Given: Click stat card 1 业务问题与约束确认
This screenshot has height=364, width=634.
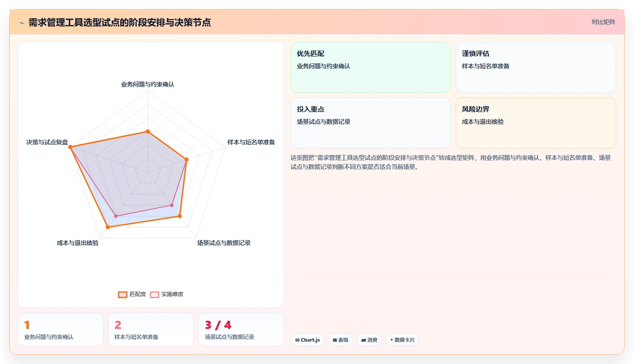Looking at the screenshot, I should click(x=61, y=329).
